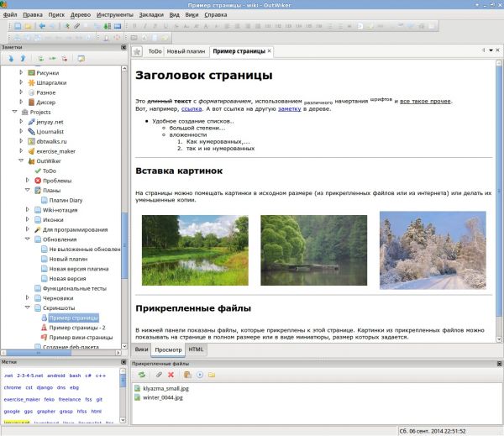Switch to the HTML tab
Screen dimensions: 504x436
[196, 349]
